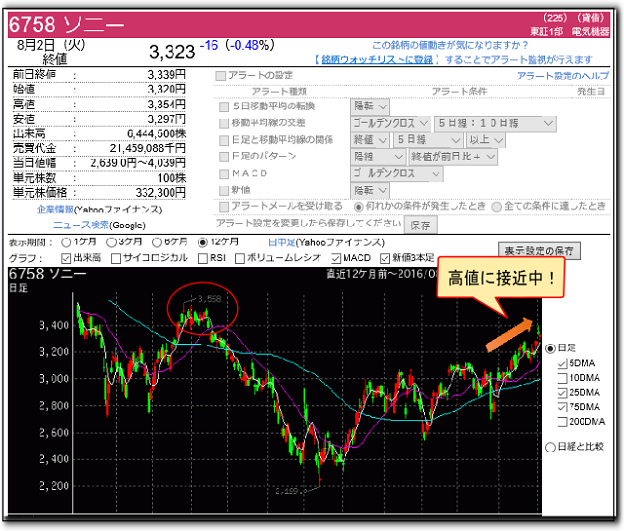Toggle the ボリュームレシオ graph checkbox

(x=240, y=258)
